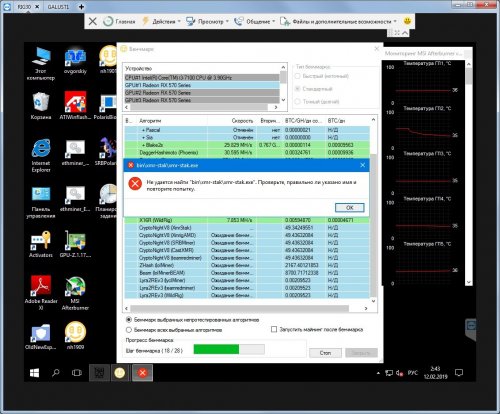Close the remote session with toolbar X

pos(93,21)
